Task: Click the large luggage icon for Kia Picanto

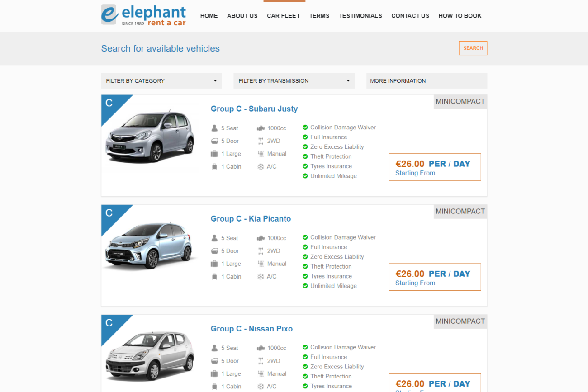Action: click(x=214, y=264)
